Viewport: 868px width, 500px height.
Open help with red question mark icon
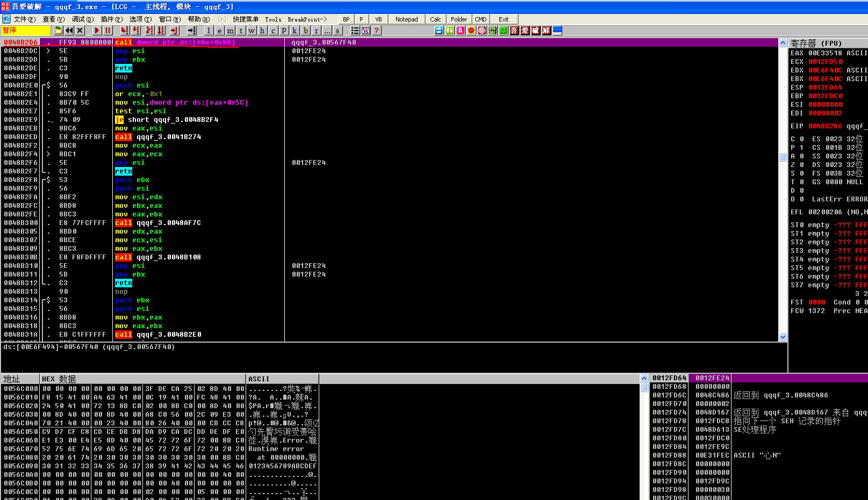[377, 31]
